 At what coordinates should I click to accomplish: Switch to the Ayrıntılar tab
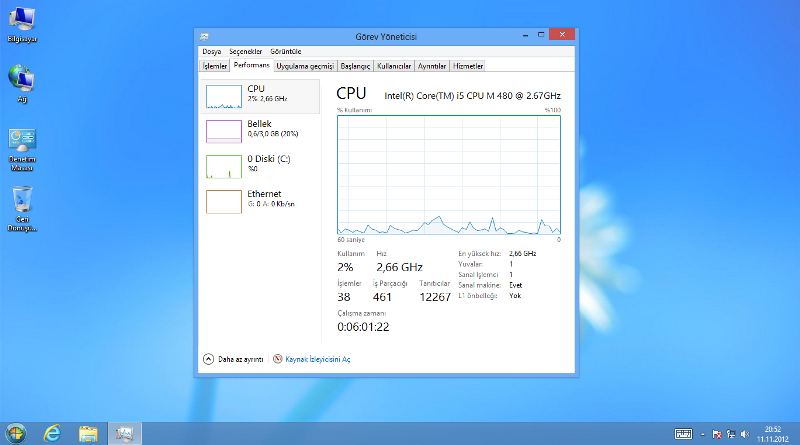click(x=432, y=66)
